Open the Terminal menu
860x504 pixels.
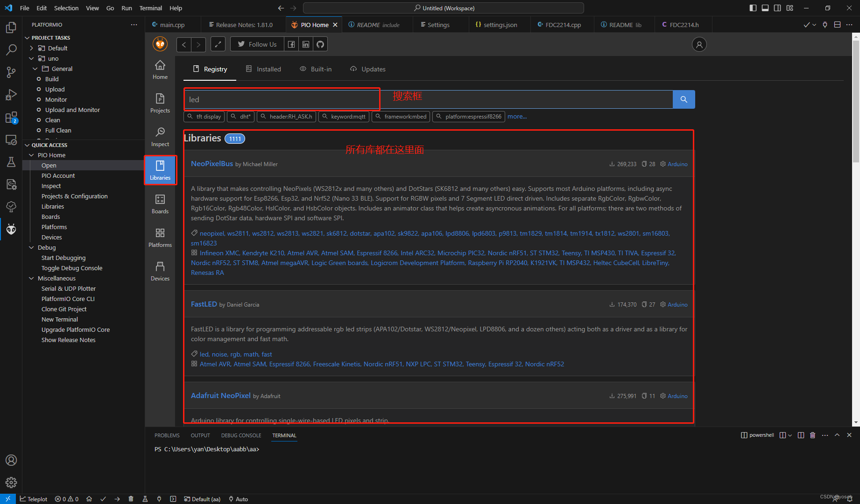150,8
